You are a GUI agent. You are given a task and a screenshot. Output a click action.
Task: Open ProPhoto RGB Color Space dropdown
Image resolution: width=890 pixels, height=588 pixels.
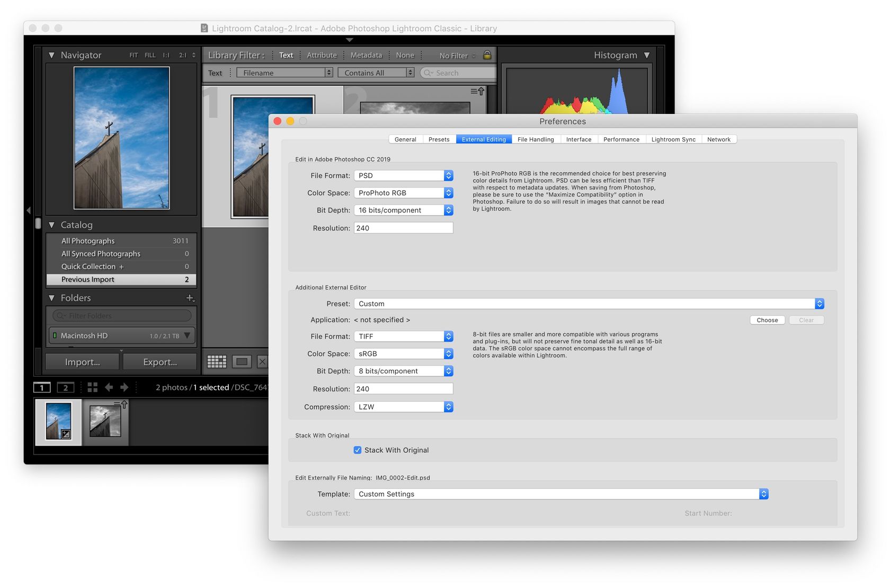[x=404, y=193]
